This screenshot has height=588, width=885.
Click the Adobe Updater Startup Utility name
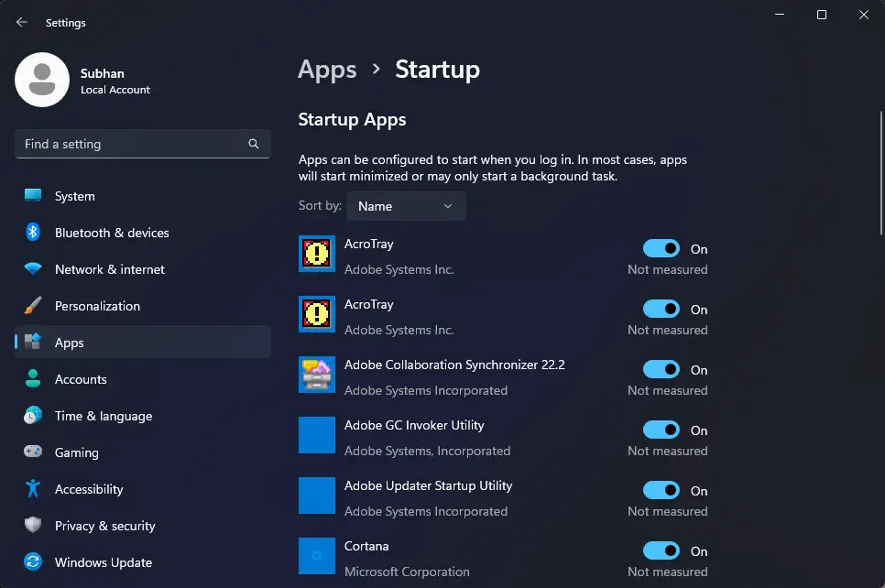coord(429,485)
